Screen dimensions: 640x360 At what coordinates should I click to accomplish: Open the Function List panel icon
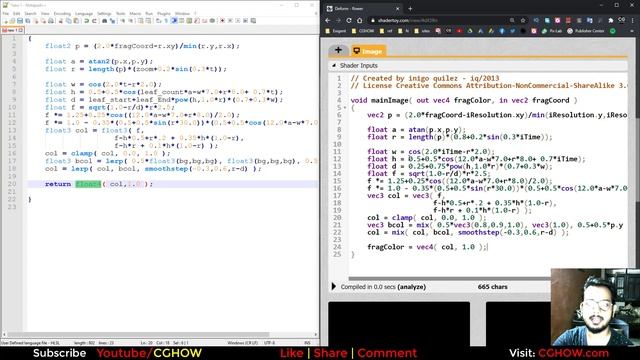198,20
